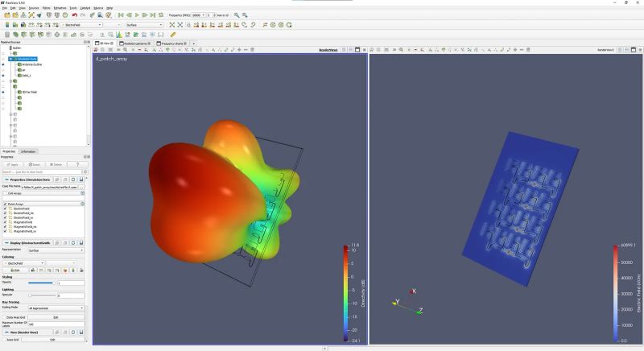Click the Toggle color legend visibility icon

point(7,25)
